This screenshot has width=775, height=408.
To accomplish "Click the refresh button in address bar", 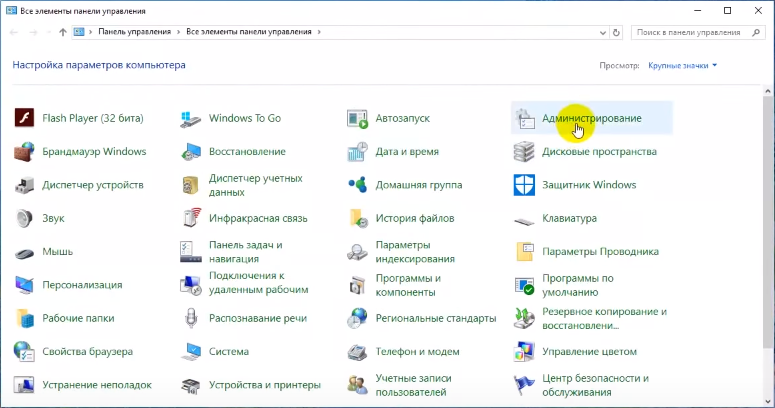I will click(616, 33).
